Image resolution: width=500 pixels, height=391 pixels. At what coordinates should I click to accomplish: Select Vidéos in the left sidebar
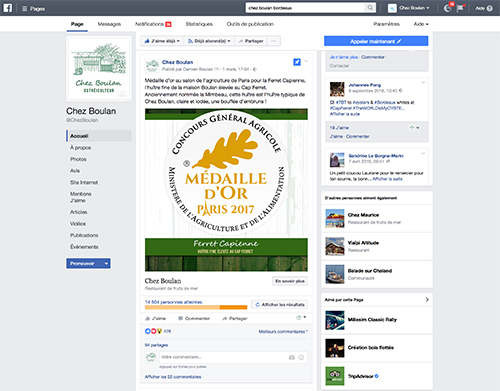coord(78,224)
